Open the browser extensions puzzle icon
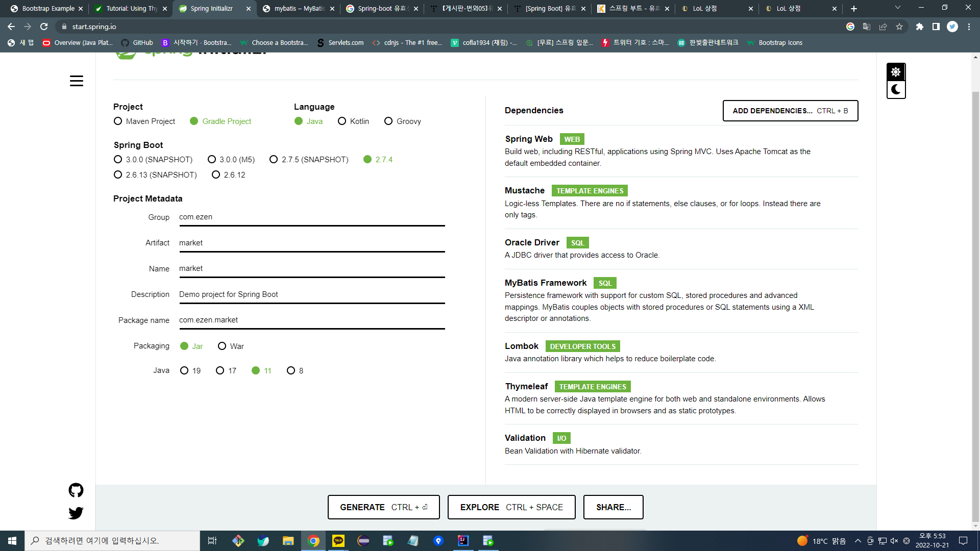The width and height of the screenshot is (980, 551). point(920,27)
